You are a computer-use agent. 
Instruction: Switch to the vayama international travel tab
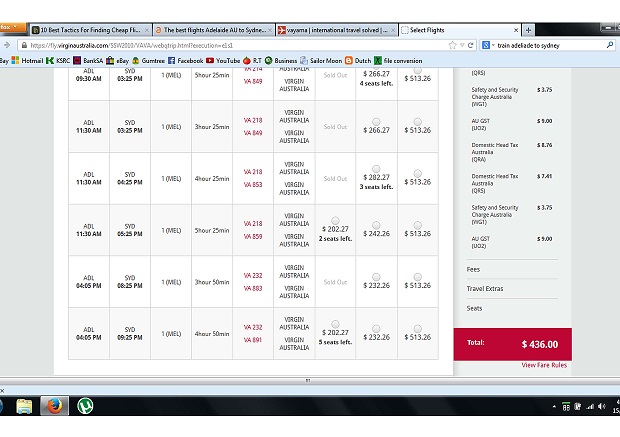(x=337, y=30)
